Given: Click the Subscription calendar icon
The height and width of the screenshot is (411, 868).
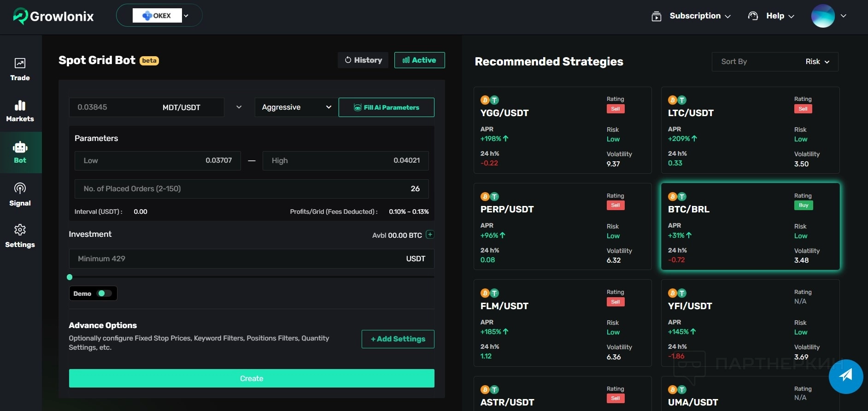Looking at the screenshot, I should point(657,16).
